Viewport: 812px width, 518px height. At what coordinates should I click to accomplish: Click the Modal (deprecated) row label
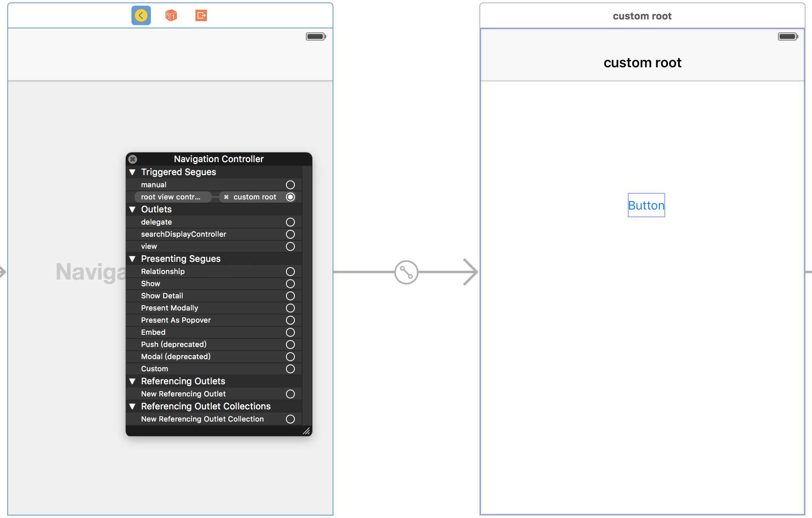point(176,357)
